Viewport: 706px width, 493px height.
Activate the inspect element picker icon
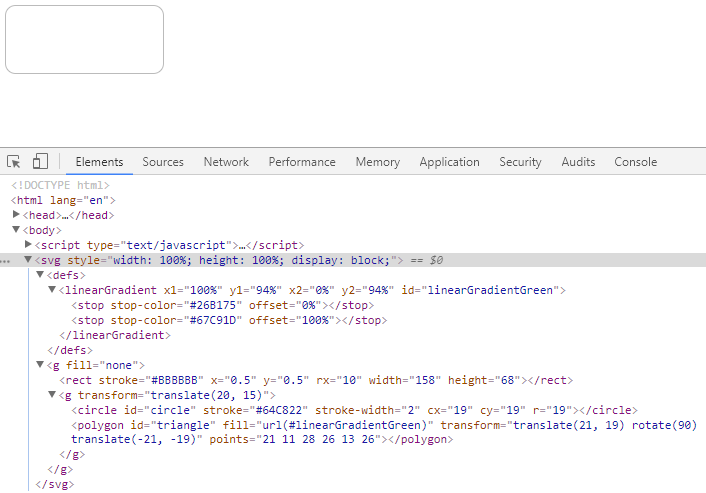pyautogui.click(x=14, y=161)
